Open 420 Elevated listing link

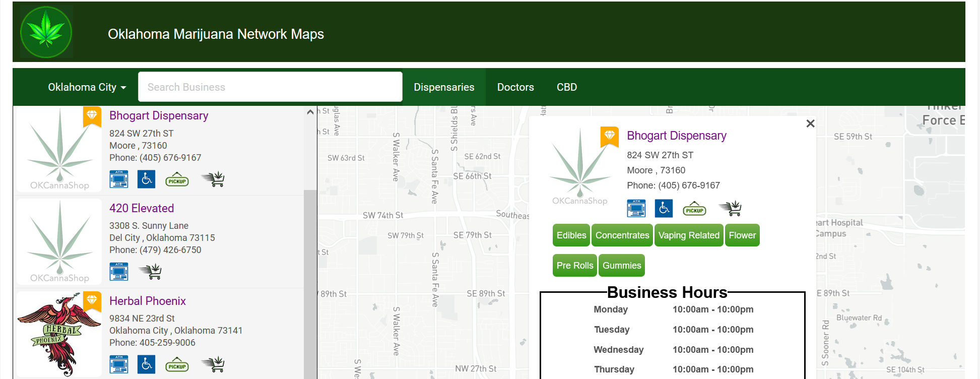[142, 208]
